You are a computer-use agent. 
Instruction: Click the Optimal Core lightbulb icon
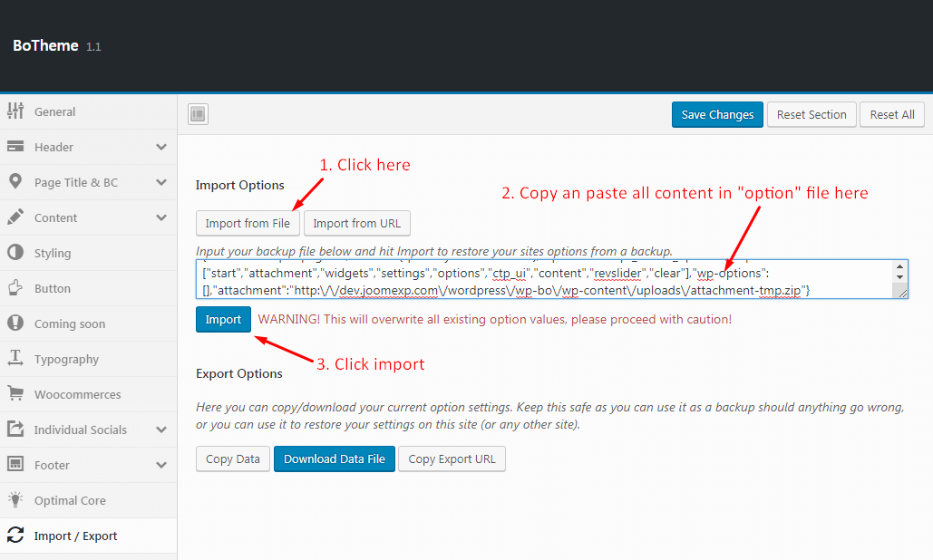[15, 500]
